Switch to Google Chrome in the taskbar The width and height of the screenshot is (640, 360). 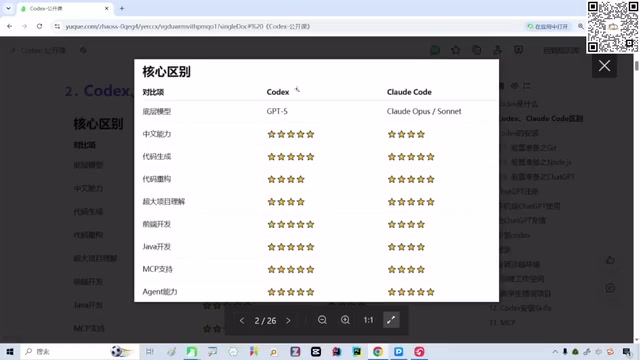pyautogui.click(x=378, y=352)
